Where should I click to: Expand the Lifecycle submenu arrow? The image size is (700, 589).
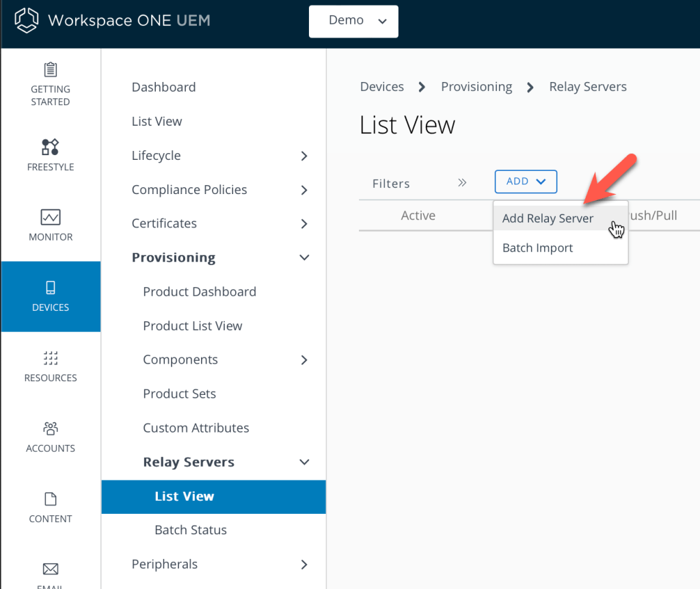click(304, 156)
